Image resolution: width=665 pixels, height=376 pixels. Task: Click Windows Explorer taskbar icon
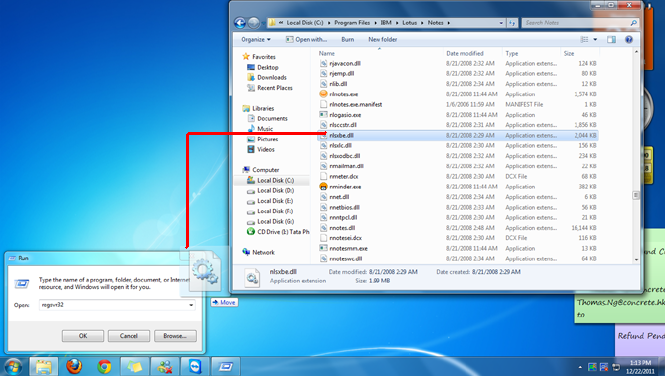click(43, 366)
